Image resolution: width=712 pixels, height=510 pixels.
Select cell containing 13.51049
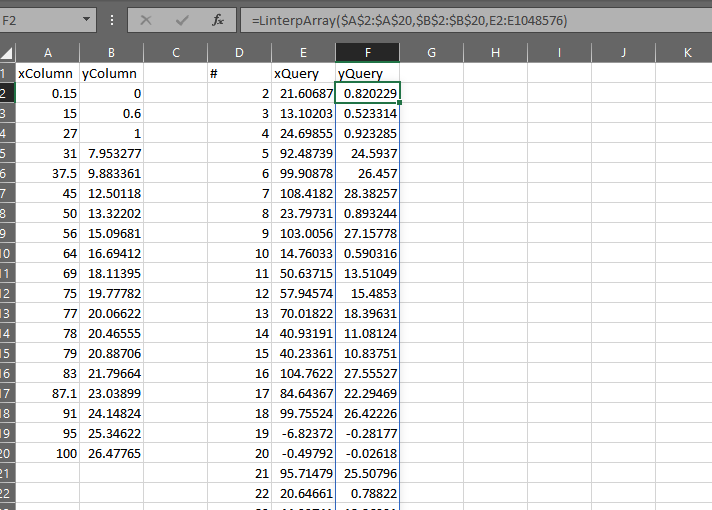367,273
